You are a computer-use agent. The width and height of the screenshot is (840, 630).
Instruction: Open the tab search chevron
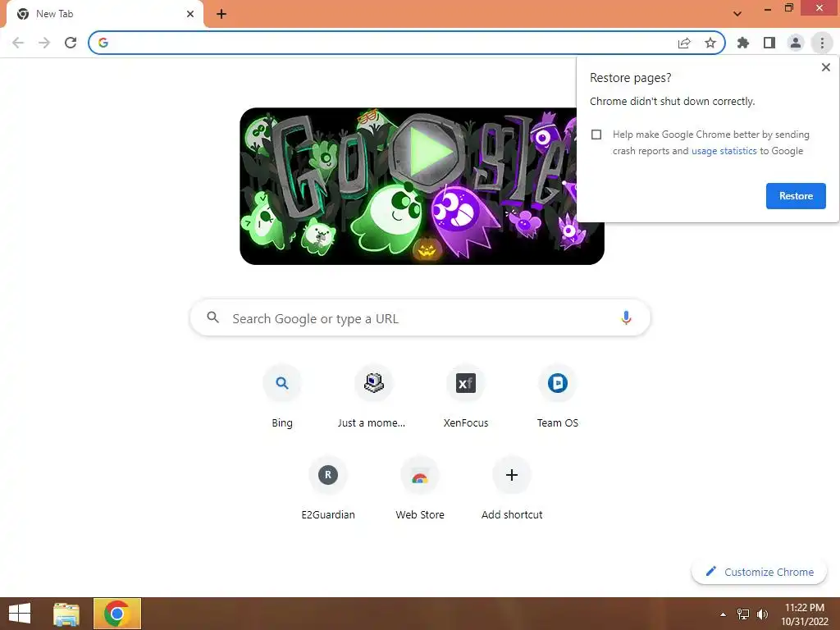[x=737, y=13]
